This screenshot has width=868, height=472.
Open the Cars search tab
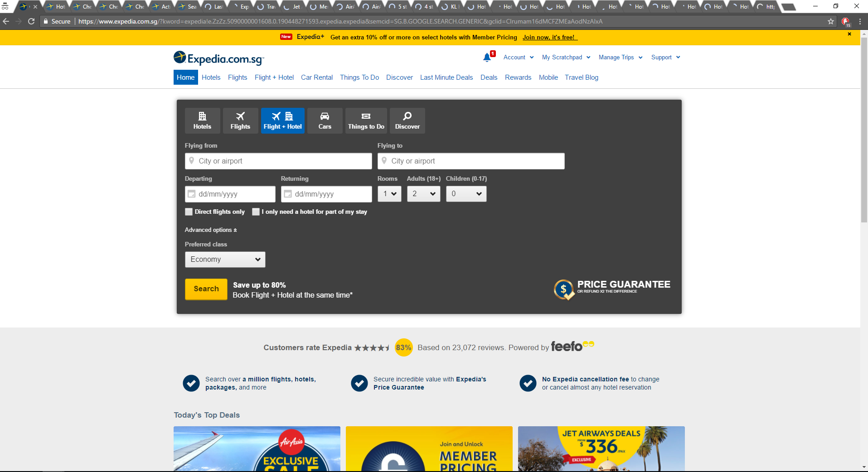pyautogui.click(x=325, y=120)
